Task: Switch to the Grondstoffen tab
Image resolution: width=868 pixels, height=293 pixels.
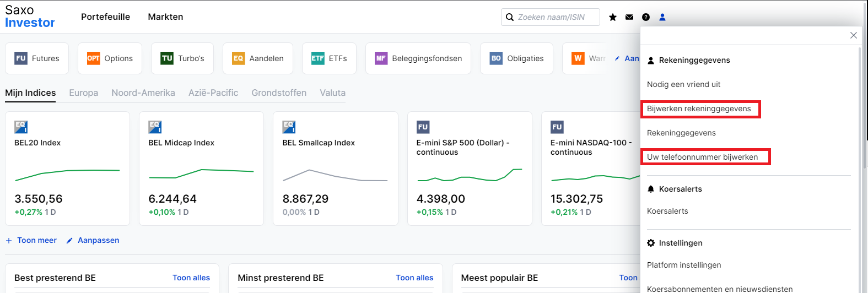Action: pos(279,93)
